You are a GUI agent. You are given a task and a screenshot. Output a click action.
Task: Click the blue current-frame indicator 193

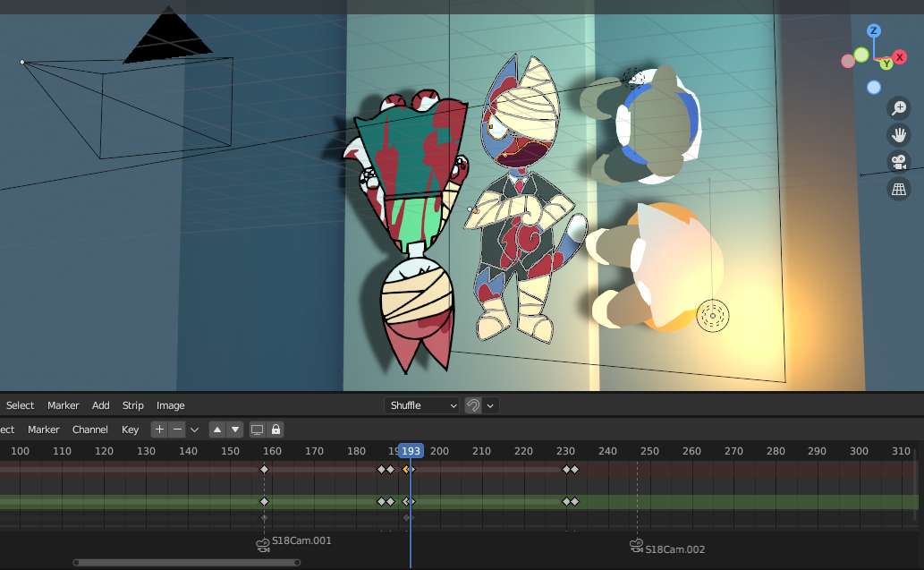pyautogui.click(x=411, y=451)
